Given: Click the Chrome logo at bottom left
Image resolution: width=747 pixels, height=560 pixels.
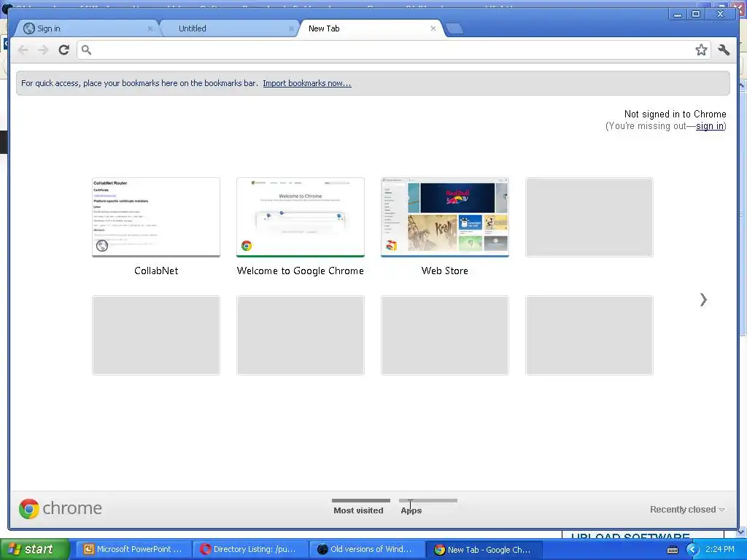Looking at the screenshot, I should coord(60,508).
